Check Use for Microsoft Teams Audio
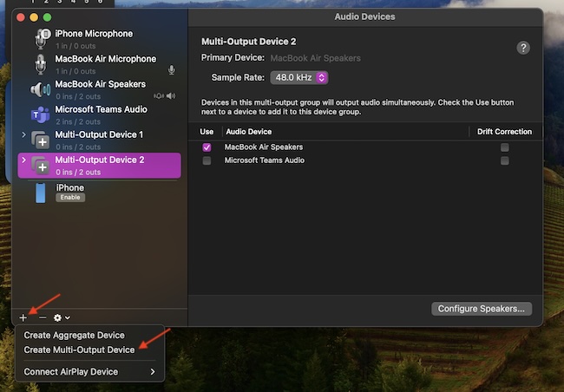 point(207,160)
